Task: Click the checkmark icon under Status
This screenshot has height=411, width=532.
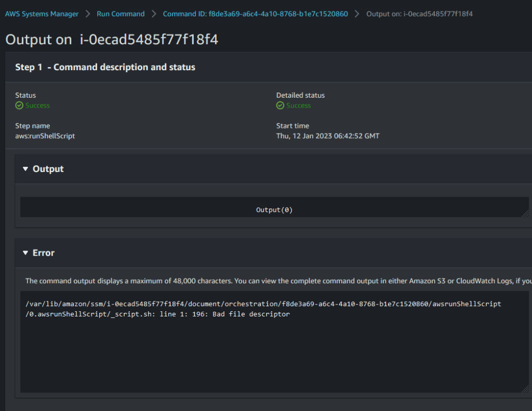Action: click(x=19, y=105)
